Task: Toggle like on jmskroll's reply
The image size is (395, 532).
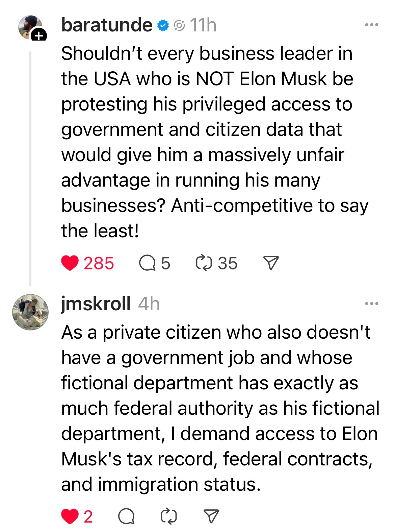Action: pyautogui.click(x=70, y=516)
